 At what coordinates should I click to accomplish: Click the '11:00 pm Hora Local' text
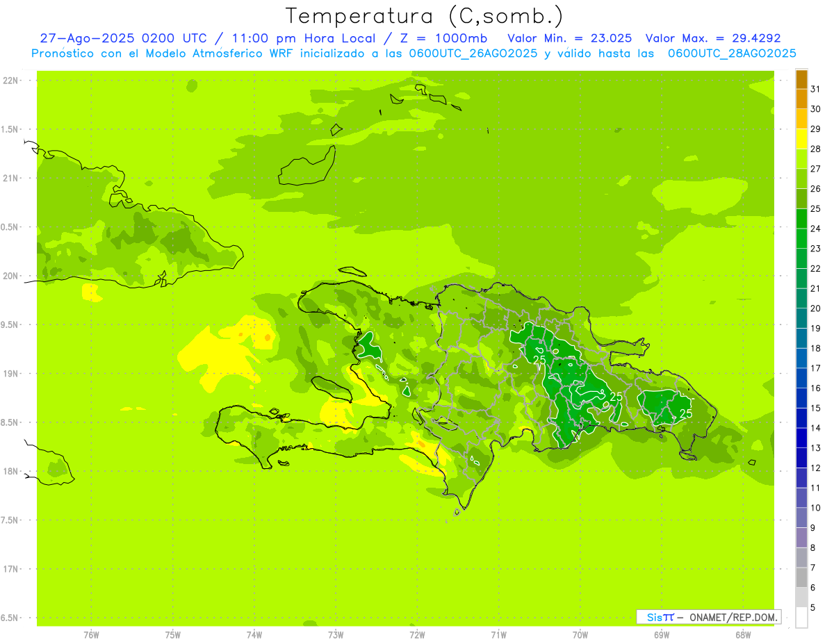pyautogui.click(x=306, y=39)
